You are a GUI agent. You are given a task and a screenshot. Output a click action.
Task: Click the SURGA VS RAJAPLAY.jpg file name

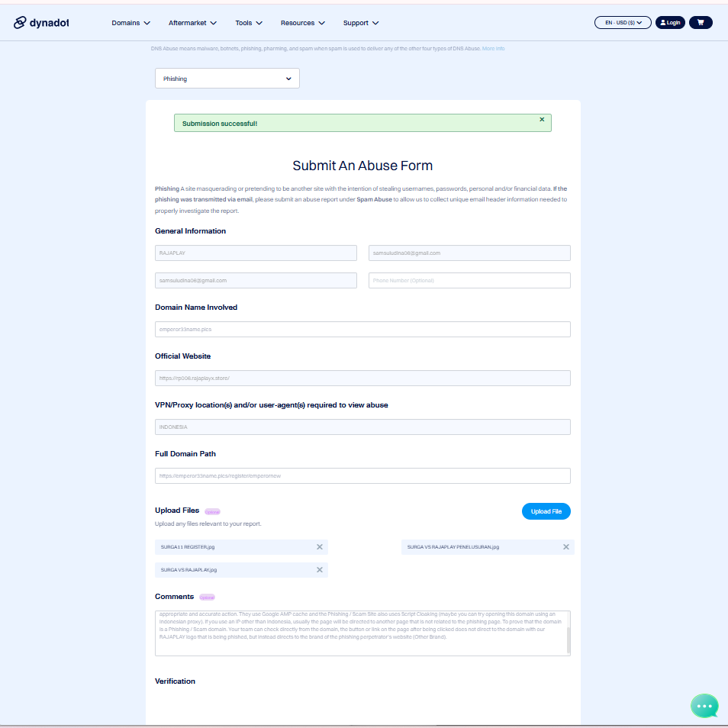[188, 570]
